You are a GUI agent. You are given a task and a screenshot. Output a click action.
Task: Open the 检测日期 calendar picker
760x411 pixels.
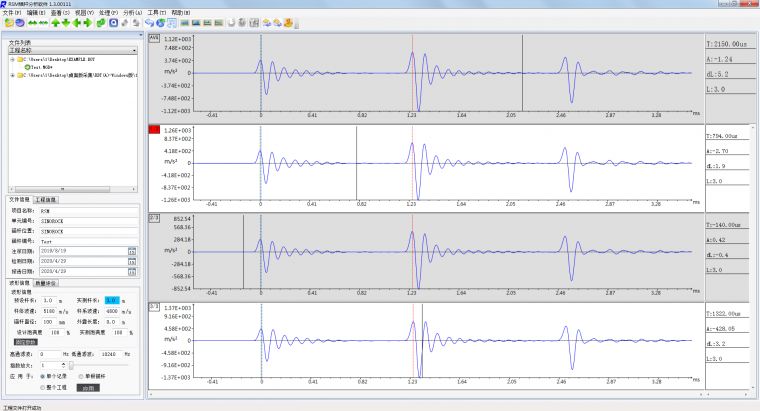(131, 260)
